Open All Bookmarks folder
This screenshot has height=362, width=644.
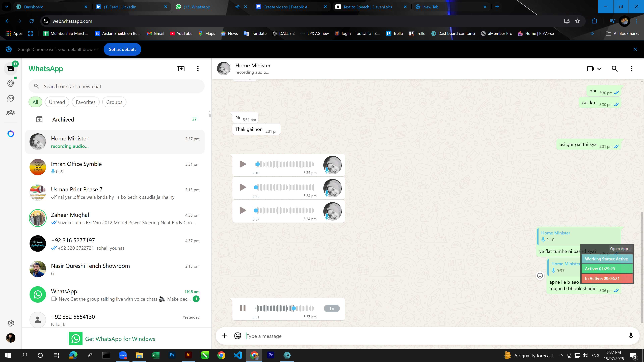click(623, 34)
